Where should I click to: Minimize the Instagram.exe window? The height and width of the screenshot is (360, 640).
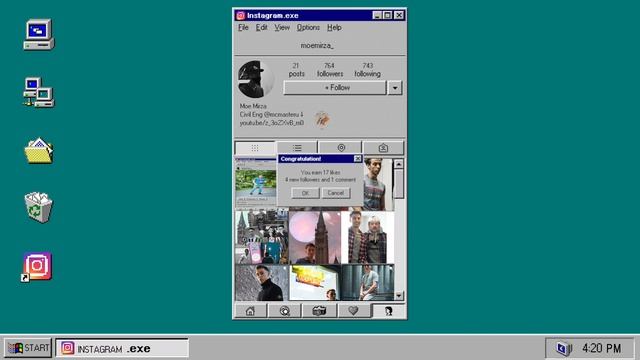click(377, 15)
